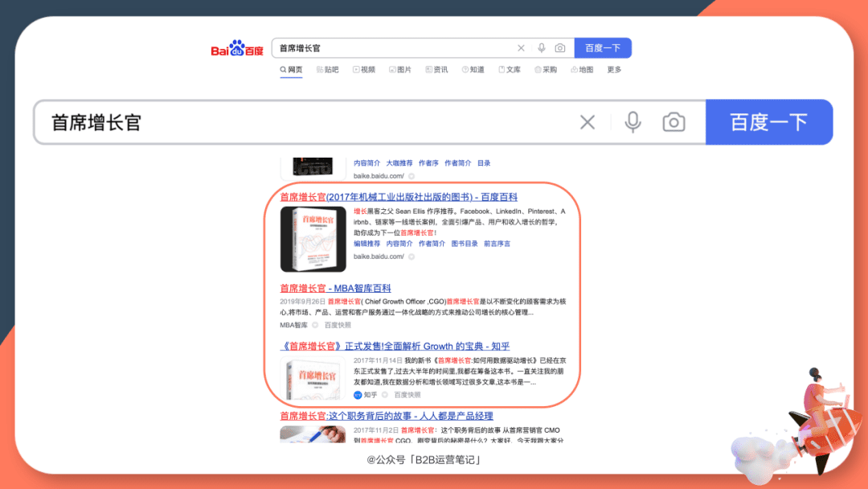The width and height of the screenshot is (868, 489).
Task: Click the thumbnail of 人人都是产品经理 result
Action: (x=313, y=434)
